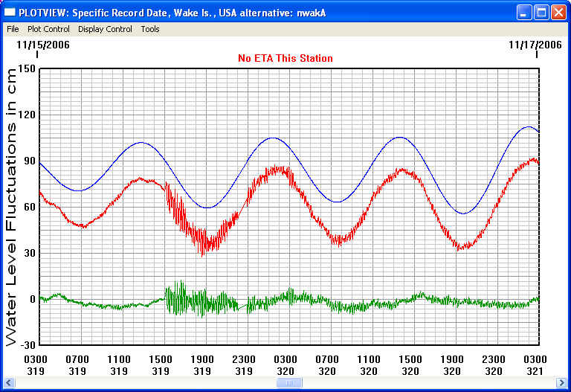The image size is (571, 392).
Task: Open the File menu
Action: (x=13, y=29)
